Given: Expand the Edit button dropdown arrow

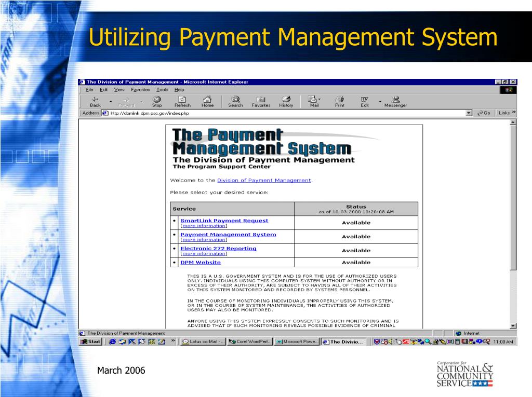Looking at the screenshot, I should 380,102.
